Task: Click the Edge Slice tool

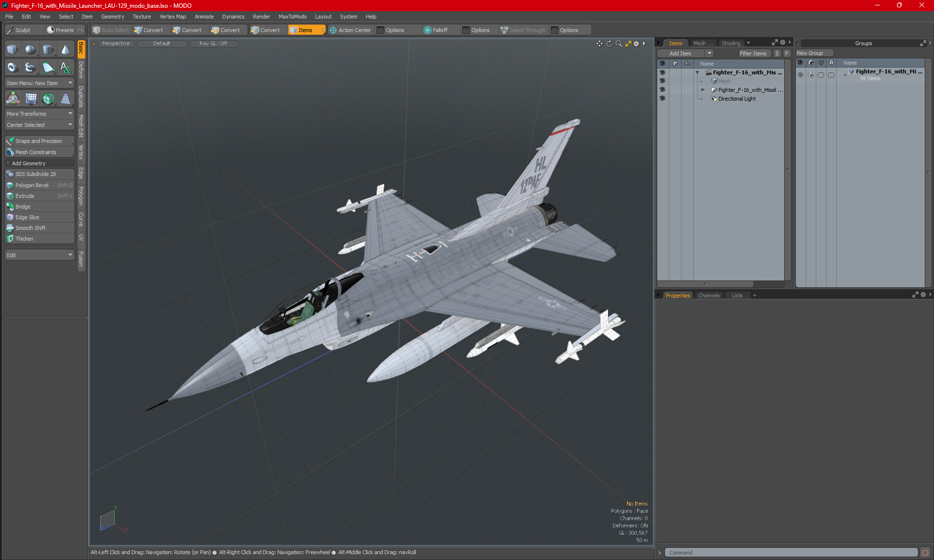Action: click(39, 217)
